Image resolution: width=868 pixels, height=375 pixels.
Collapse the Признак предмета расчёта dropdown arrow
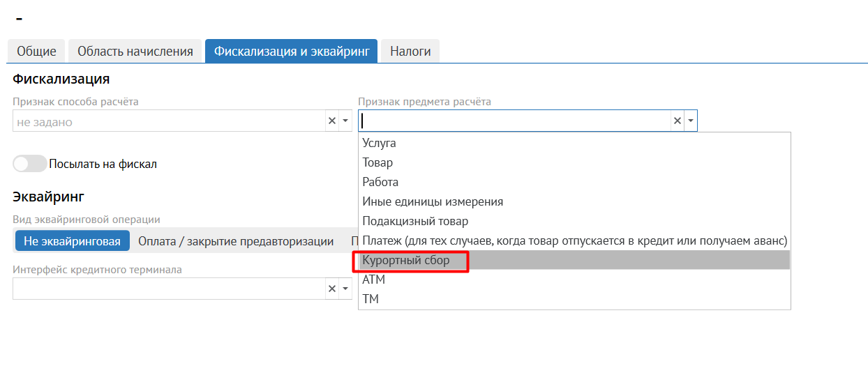coord(691,121)
